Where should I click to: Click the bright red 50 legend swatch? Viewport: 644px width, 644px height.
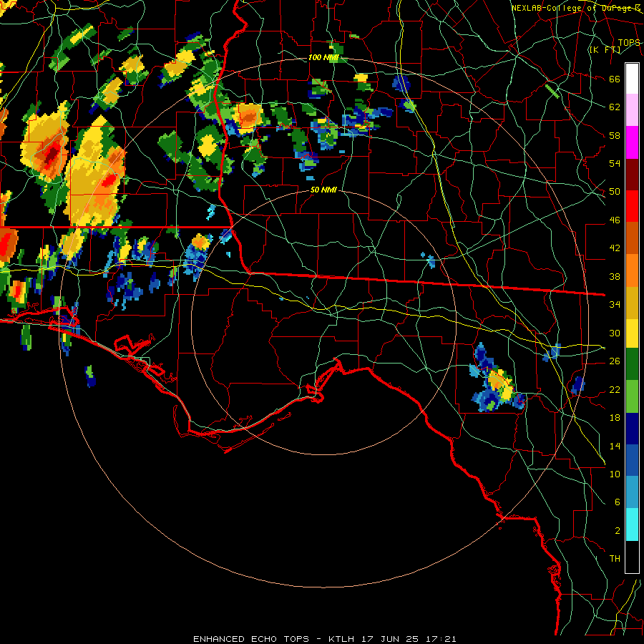(632, 206)
